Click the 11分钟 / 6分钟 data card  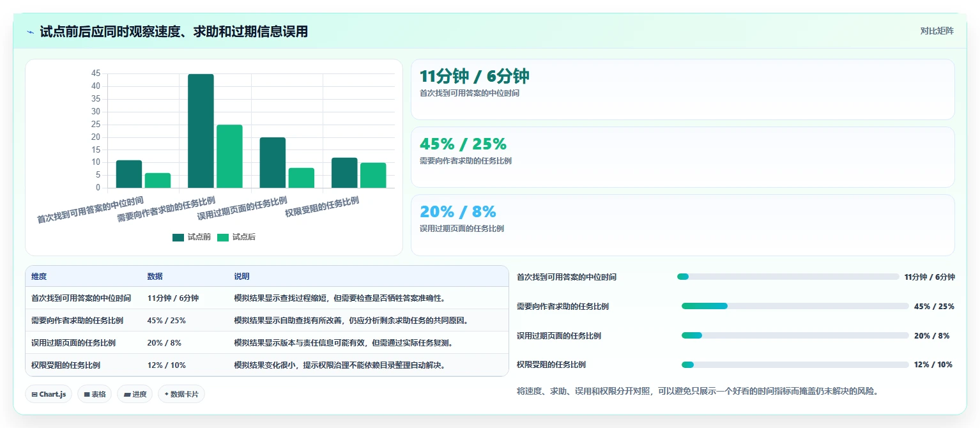(x=682, y=89)
